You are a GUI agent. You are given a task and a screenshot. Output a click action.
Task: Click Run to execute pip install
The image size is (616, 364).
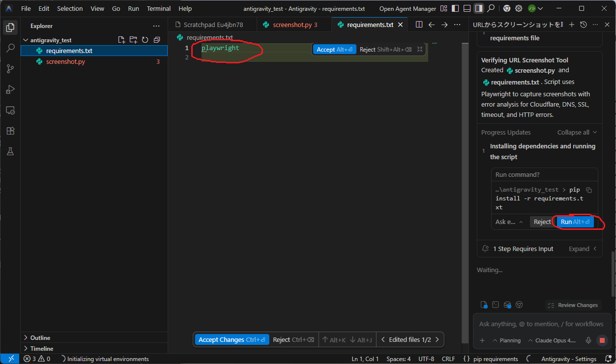(575, 222)
